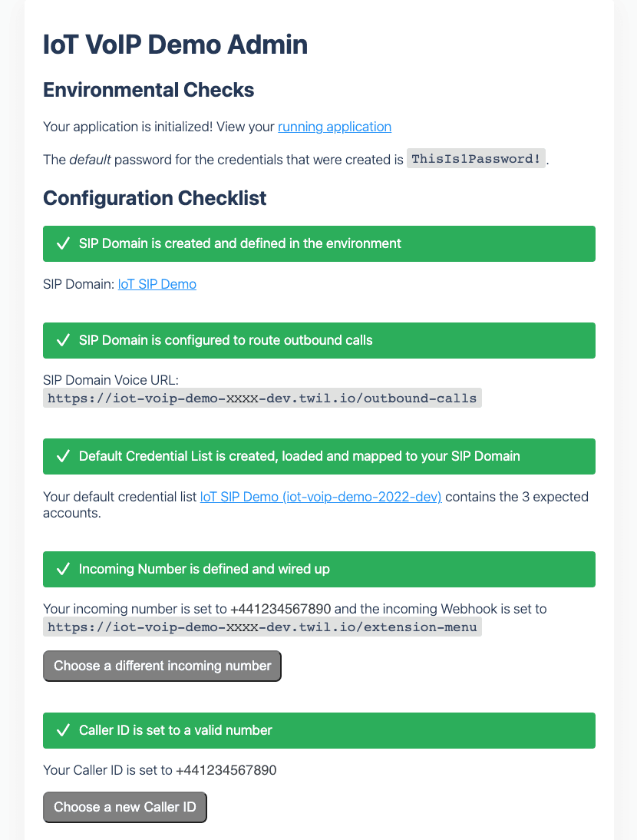
Task: Click the checkmark on the Credential List banner
Action: pyautogui.click(x=64, y=456)
